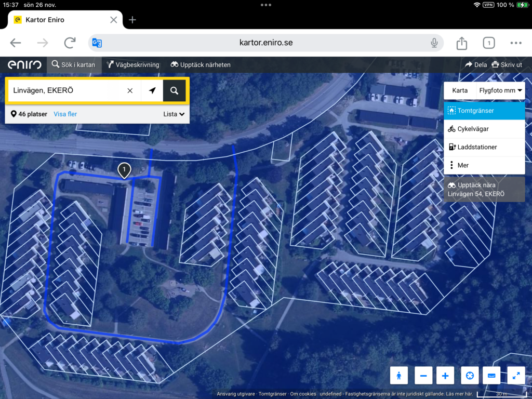Tap the multitasking three dots
The width and height of the screenshot is (532, 399).
[x=266, y=5]
